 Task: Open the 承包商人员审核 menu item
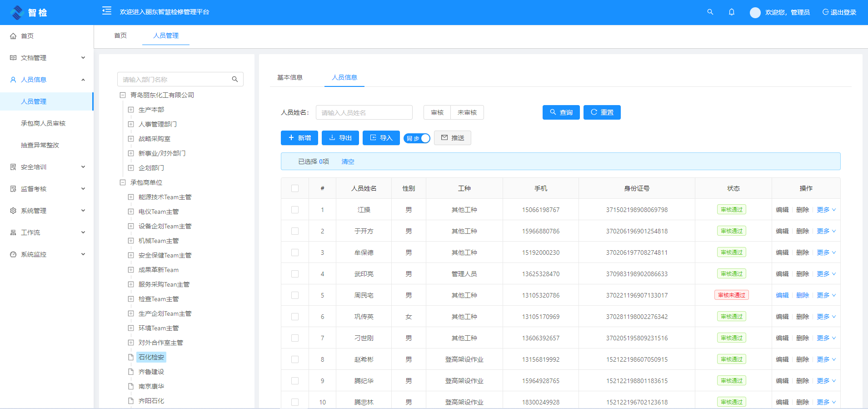coord(43,123)
